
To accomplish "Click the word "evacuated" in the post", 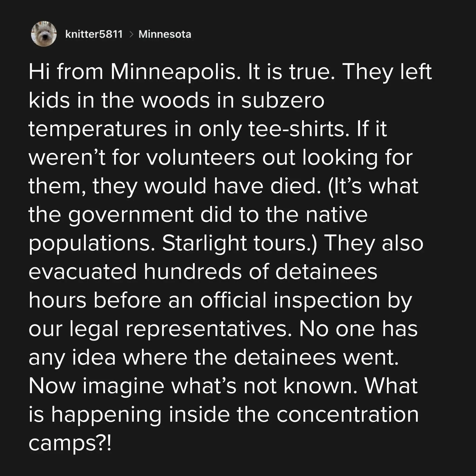I will (x=83, y=272).
